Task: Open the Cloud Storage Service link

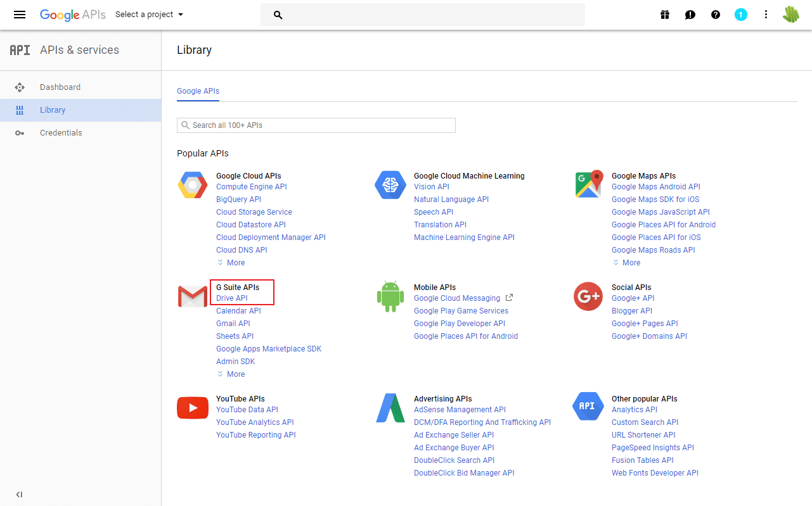Action: tap(254, 212)
